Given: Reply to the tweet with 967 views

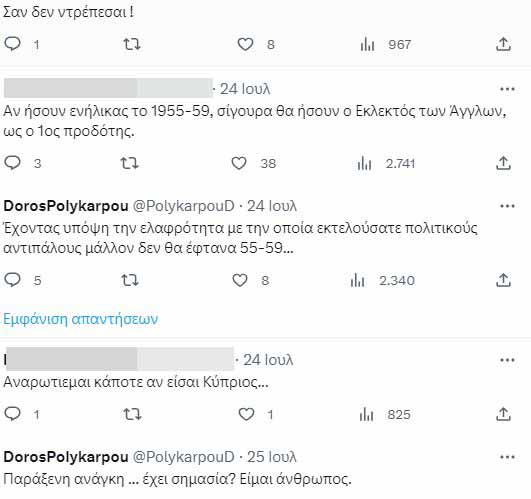Looking at the screenshot, I should pyautogui.click(x=13, y=44).
